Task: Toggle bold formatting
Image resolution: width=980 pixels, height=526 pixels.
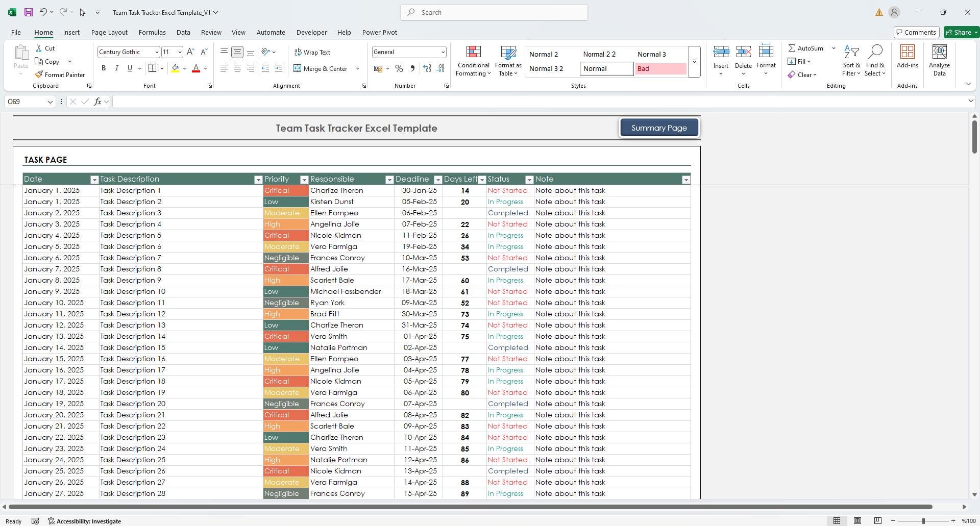Action: (103, 68)
